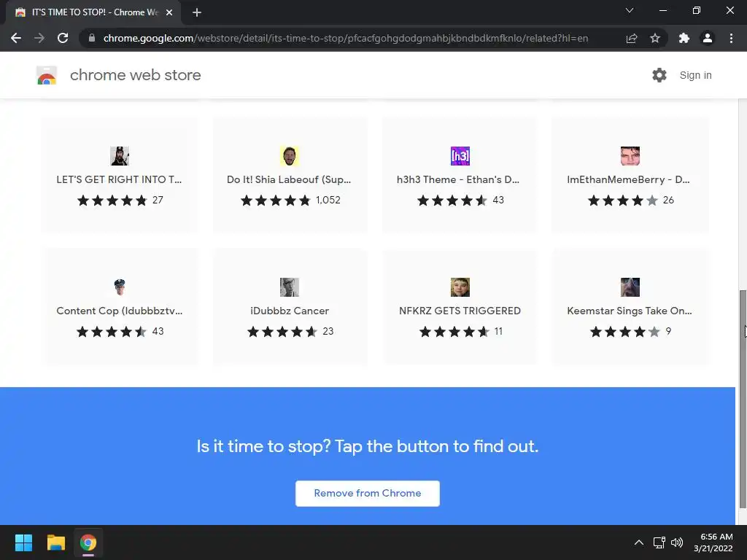
Task: Click the lock site info icon
Action: [91, 38]
